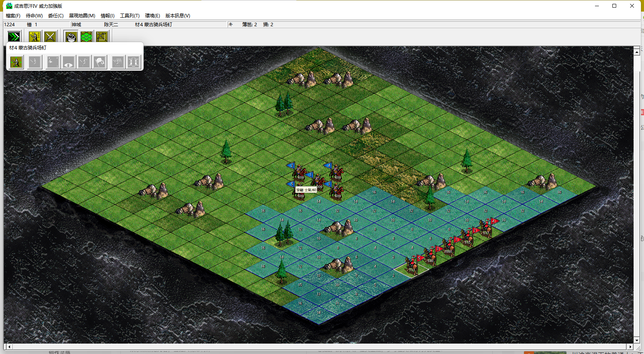Expand the 環境(E) menu
This screenshot has height=354, width=644.
click(152, 16)
